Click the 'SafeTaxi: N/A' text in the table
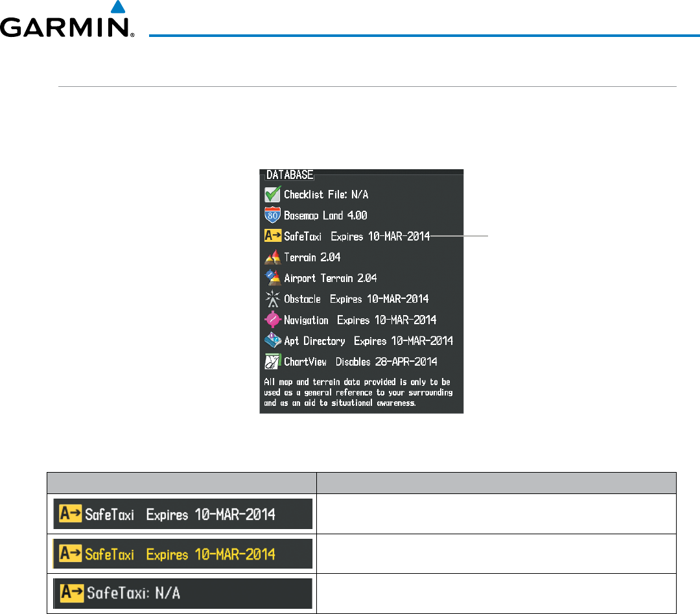 point(134,593)
